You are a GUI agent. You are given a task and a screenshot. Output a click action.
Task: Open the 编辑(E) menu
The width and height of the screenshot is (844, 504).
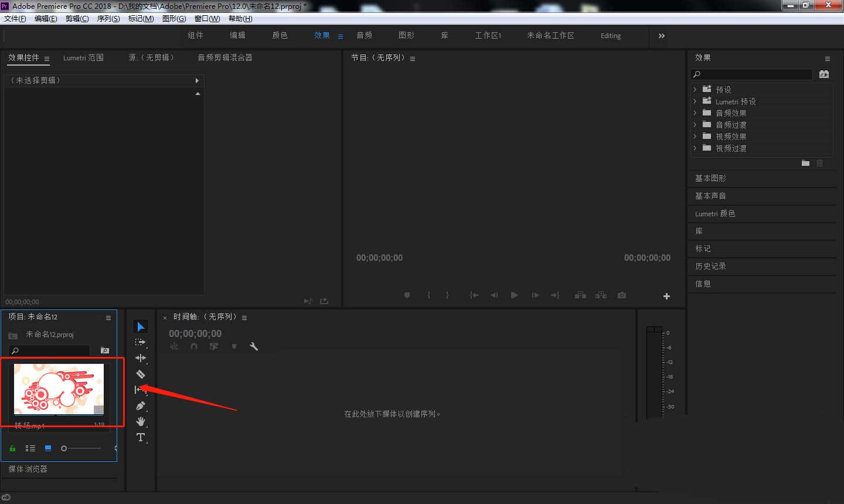[x=46, y=19]
